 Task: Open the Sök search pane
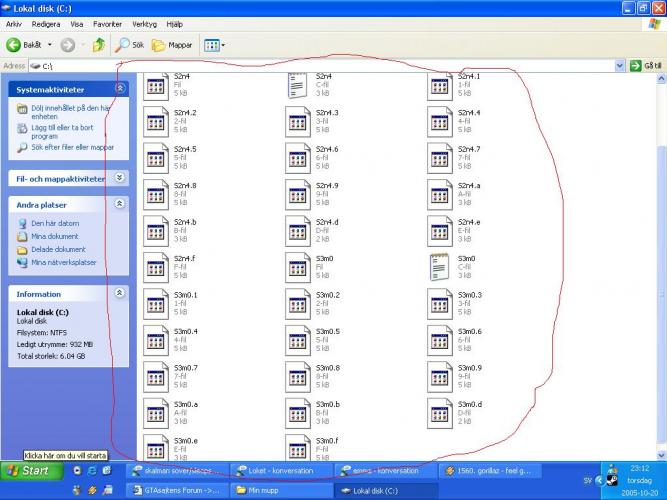[x=130, y=45]
